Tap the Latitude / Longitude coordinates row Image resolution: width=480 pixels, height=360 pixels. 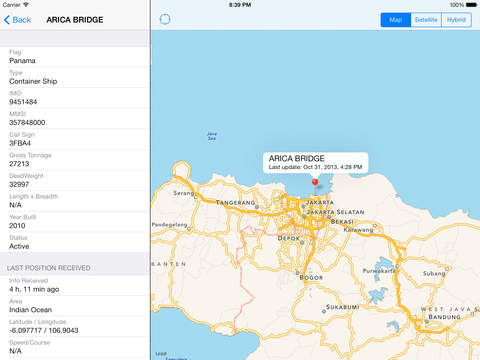75,327
